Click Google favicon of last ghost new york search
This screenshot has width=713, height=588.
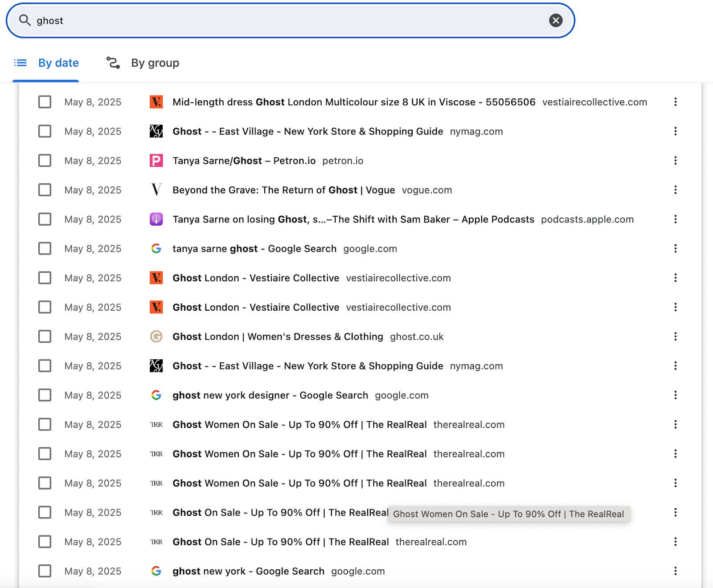click(x=156, y=571)
